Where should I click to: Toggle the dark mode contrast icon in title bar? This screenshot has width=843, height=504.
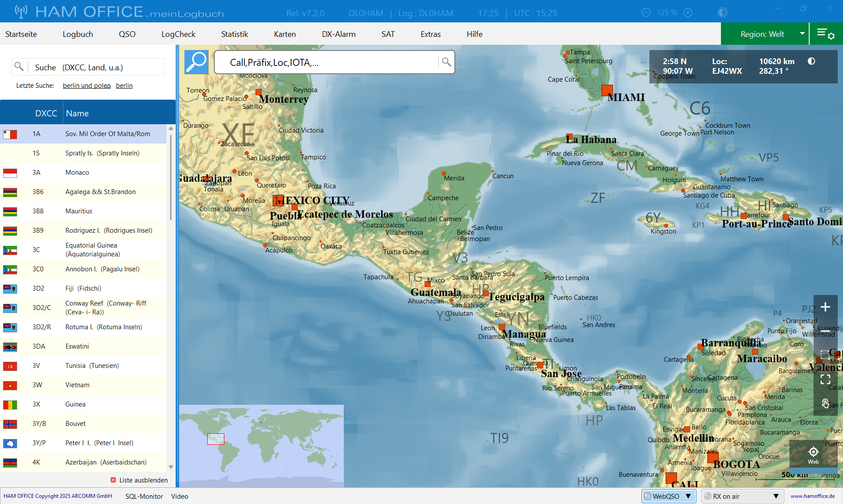point(722,13)
